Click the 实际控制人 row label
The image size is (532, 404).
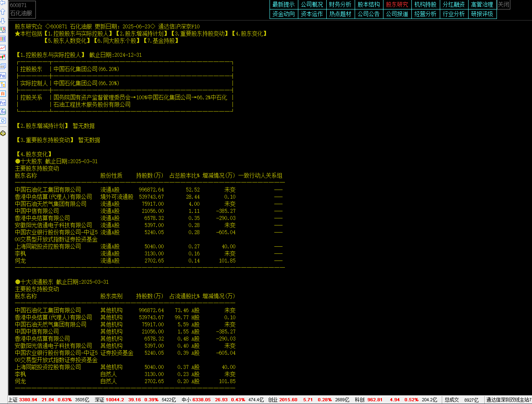34,84
